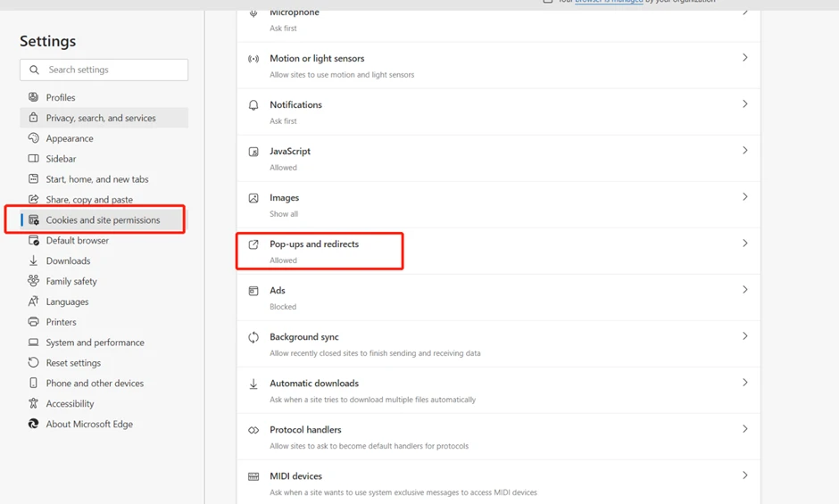Click the Ask first text under Notifications
839x504 pixels.
tap(283, 121)
